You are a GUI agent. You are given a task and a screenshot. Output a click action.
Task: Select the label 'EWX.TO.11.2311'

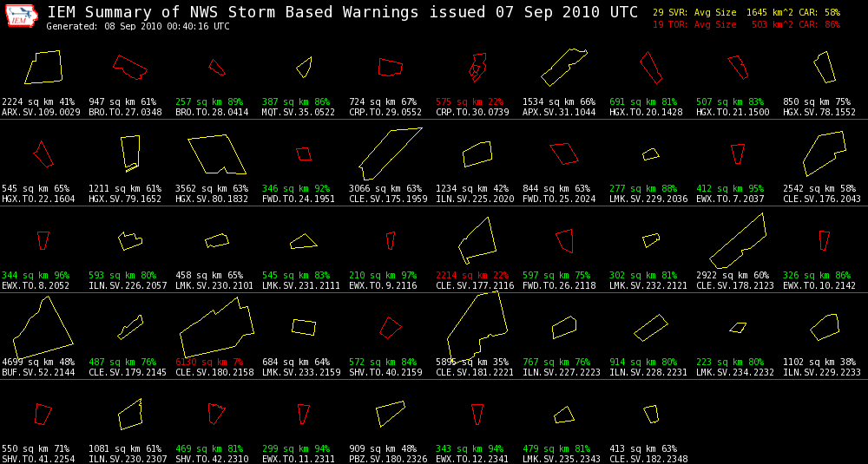click(299, 460)
